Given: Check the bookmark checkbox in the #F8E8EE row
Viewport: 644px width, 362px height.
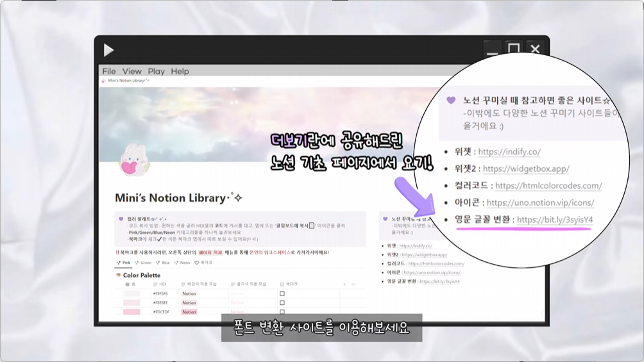Looking at the screenshot, I should [x=282, y=302].
